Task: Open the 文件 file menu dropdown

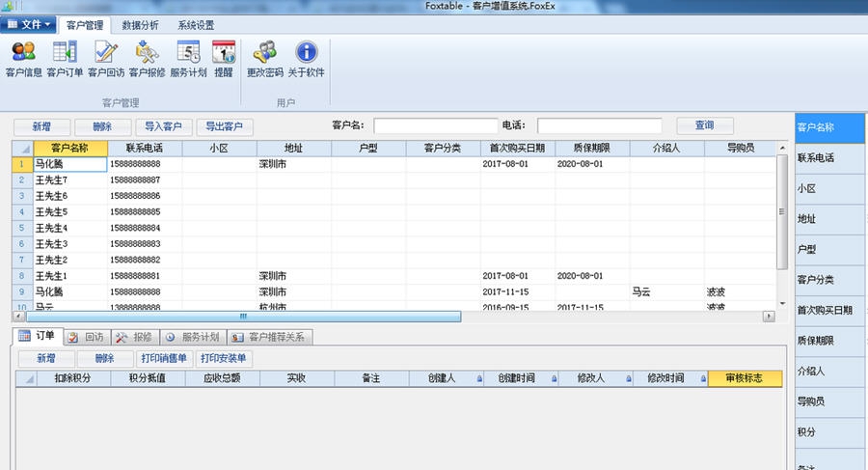Action: click(28, 24)
